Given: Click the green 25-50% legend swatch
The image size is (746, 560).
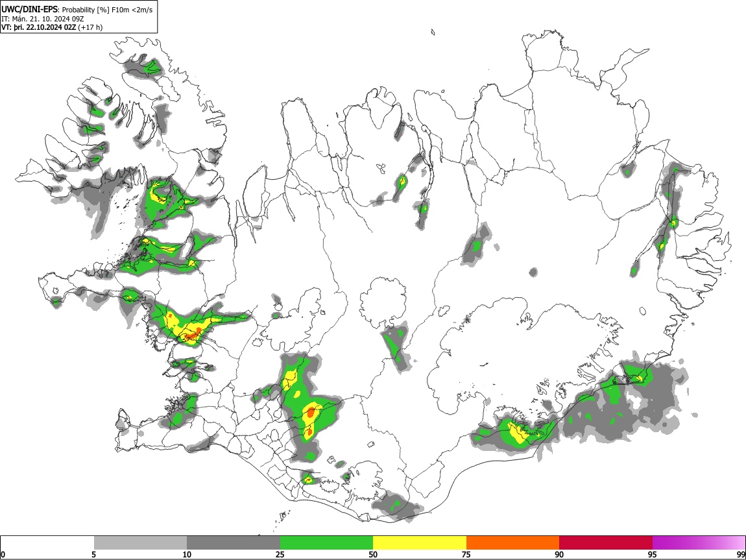Looking at the screenshot, I should click(326, 543).
